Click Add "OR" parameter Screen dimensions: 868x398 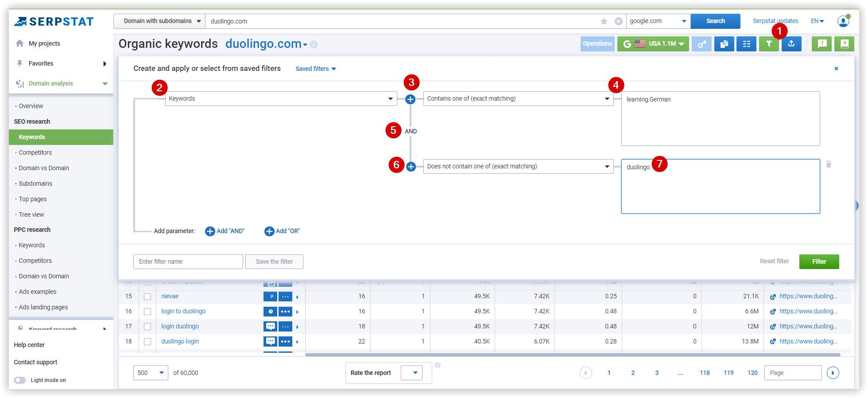(282, 231)
